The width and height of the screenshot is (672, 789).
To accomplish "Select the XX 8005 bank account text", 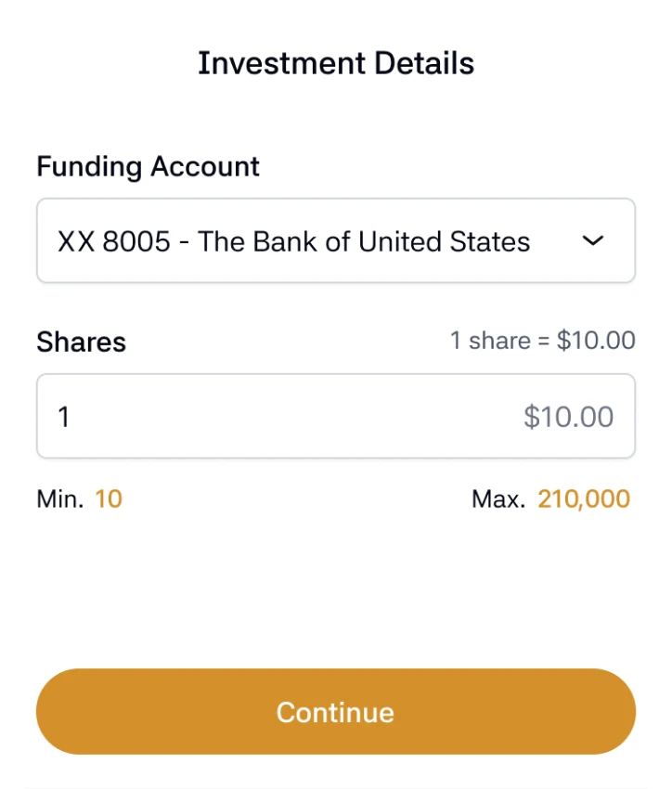I will pos(113,242).
